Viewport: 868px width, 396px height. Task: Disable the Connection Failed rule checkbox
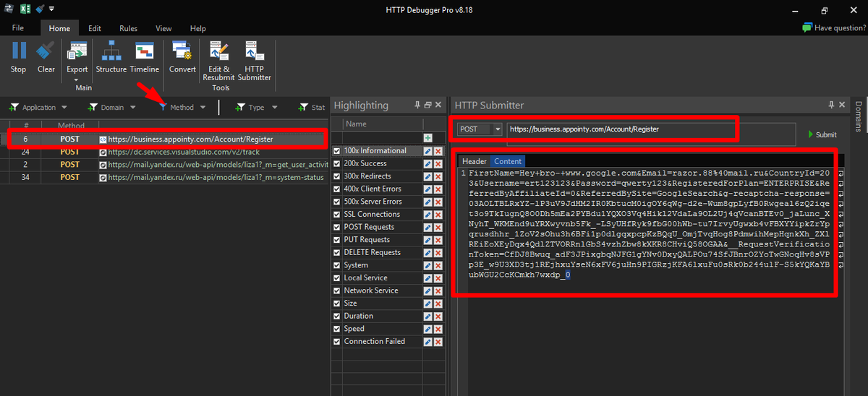pos(337,341)
